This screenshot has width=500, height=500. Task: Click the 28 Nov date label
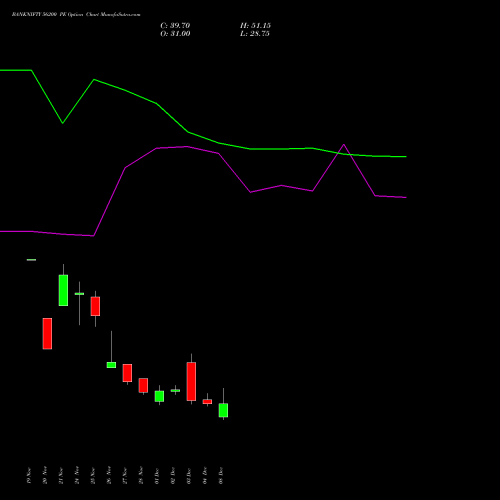pyautogui.click(x=141, y=476)
